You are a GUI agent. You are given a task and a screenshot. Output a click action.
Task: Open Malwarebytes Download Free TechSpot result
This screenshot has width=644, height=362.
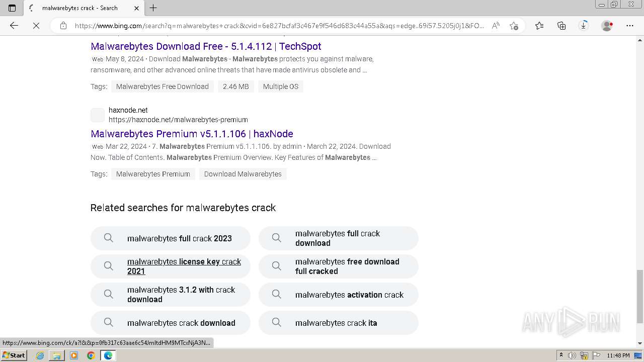click(206, 46)
